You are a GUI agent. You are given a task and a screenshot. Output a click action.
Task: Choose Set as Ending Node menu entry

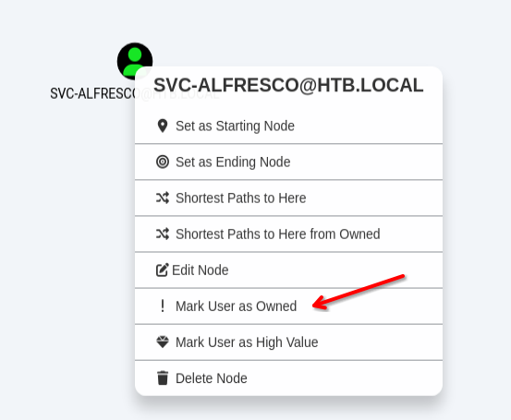pyautogui.click(x=288, y=162)
